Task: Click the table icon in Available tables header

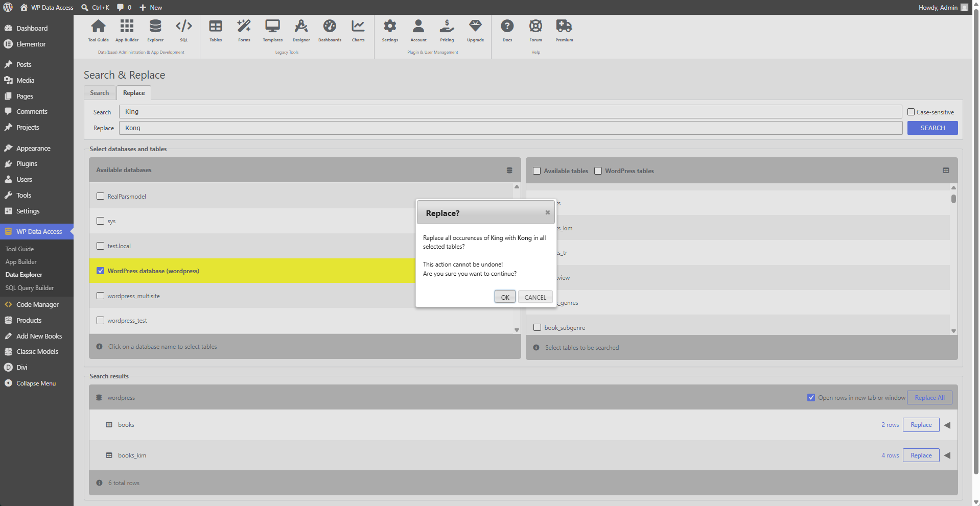Action: [x=946, y=171]
